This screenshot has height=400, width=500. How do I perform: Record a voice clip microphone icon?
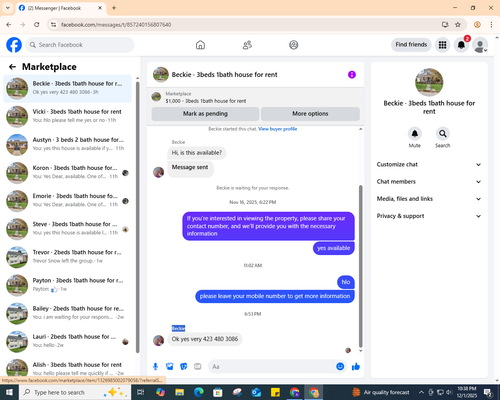tap(155, 367)
